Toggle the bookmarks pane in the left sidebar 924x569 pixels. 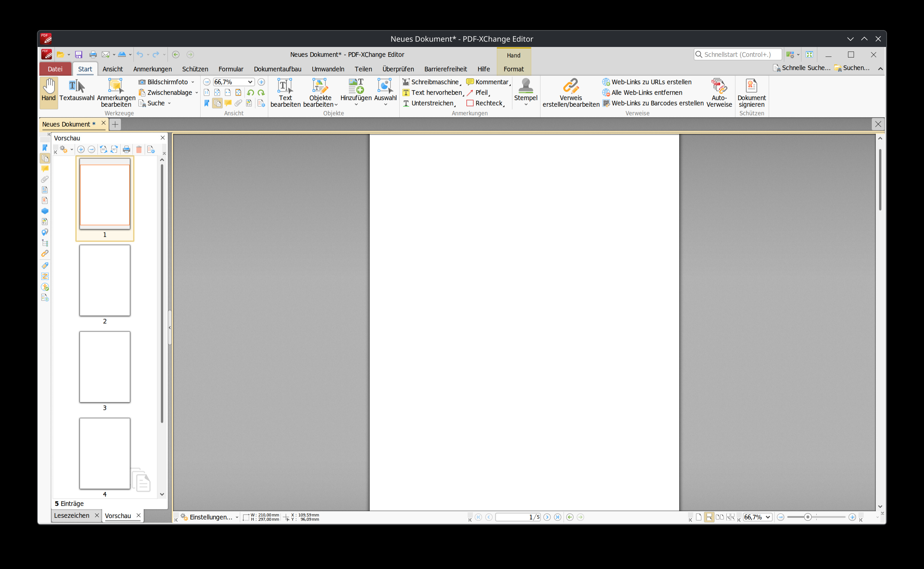click(45, 147)
